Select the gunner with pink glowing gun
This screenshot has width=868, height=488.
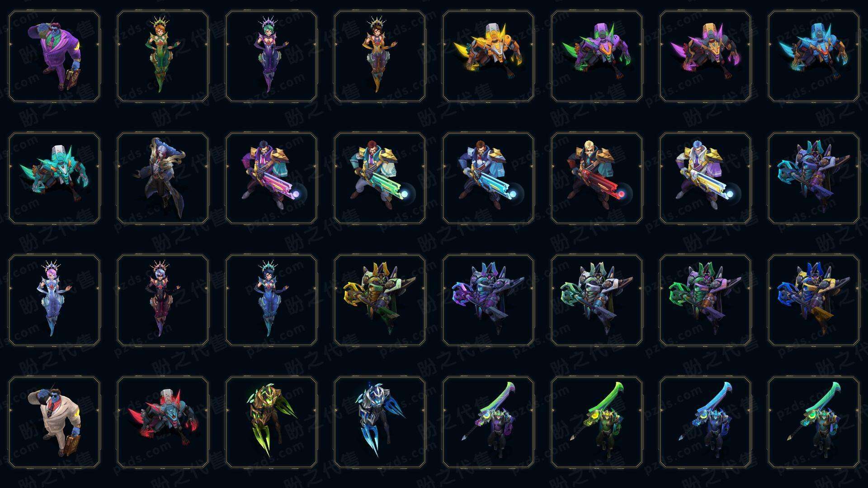271,178
